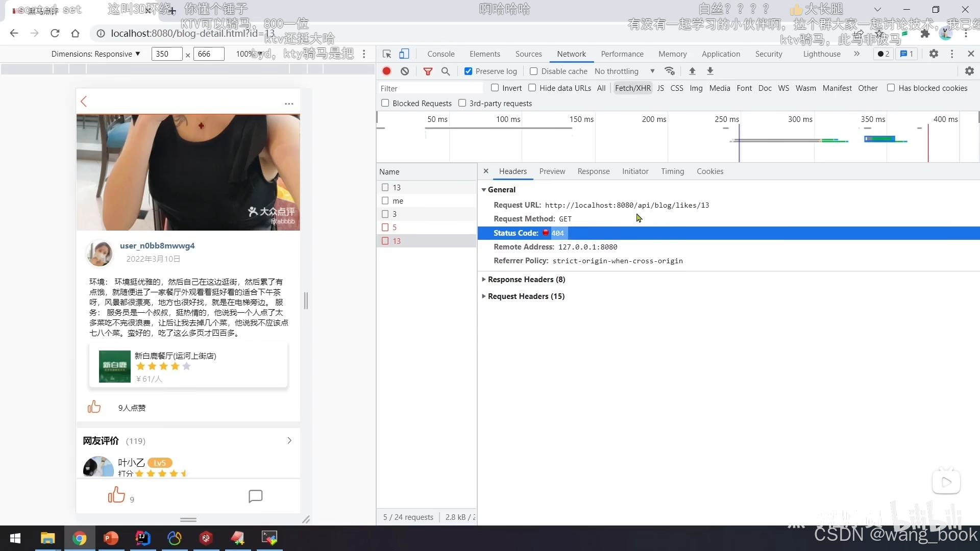Switch to Console tab

pos(440,54)
